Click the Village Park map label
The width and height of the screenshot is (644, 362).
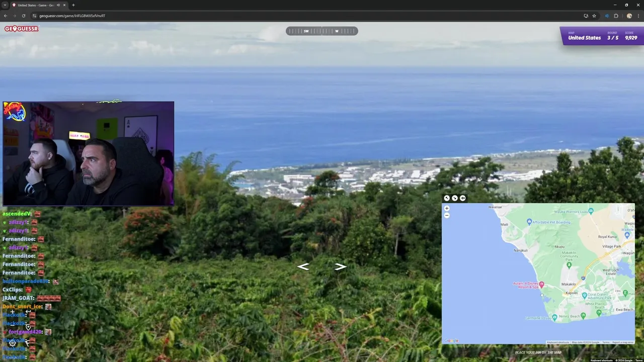pos(611,246)
